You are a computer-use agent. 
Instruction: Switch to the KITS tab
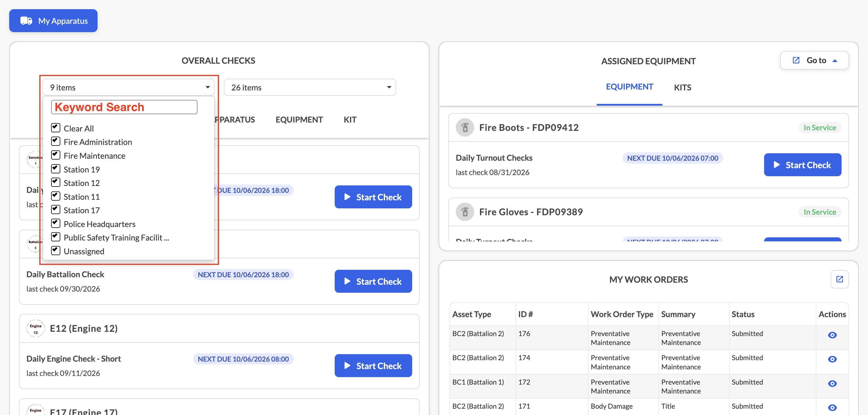tap(682, 88)
